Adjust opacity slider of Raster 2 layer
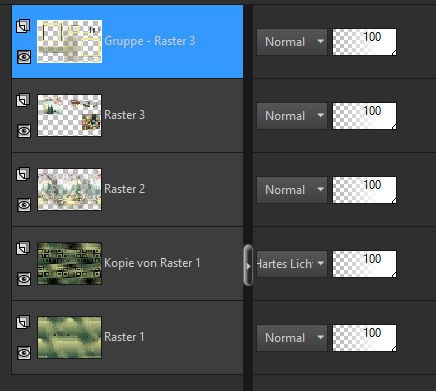The height and width of the screenshot is (391, 436). [365, 190]
